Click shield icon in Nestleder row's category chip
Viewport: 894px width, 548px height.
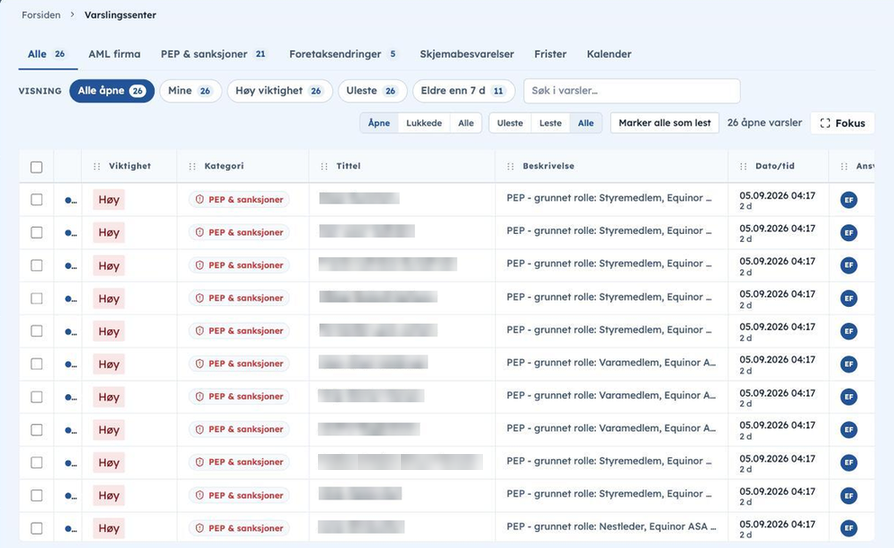tap(200, 528)
